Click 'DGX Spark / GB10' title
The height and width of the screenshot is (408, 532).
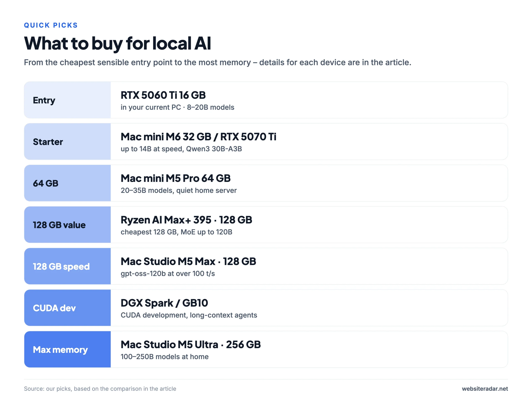[164, 303]
